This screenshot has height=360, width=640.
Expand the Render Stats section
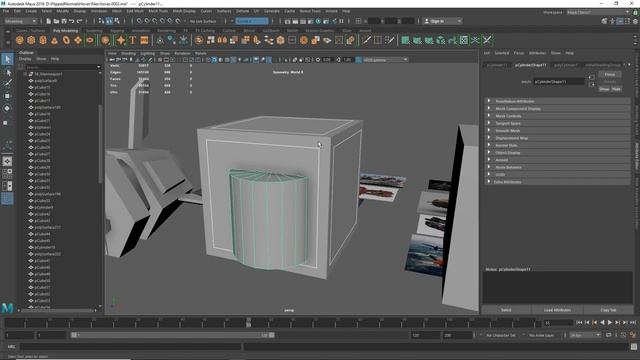tap(558, 145)
